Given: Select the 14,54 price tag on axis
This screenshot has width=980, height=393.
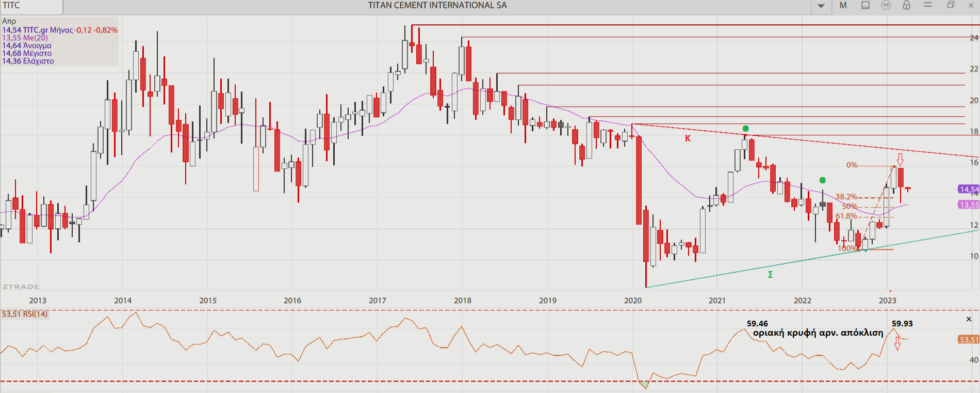Looking at the screenshot, I should tap(969, 190).
